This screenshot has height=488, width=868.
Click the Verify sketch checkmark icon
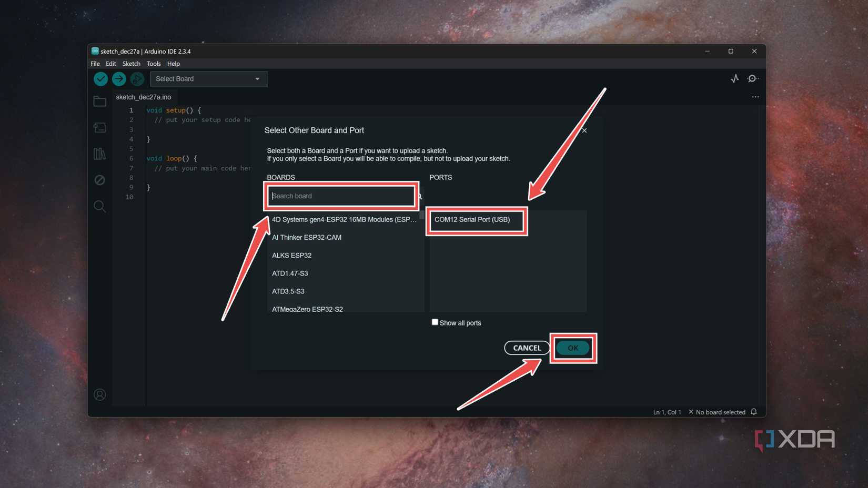100,79
